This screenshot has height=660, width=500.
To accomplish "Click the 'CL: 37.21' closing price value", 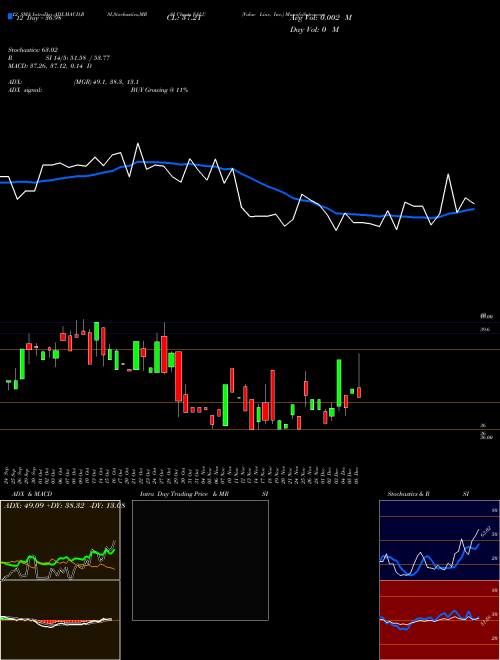I will pos(184,18).
